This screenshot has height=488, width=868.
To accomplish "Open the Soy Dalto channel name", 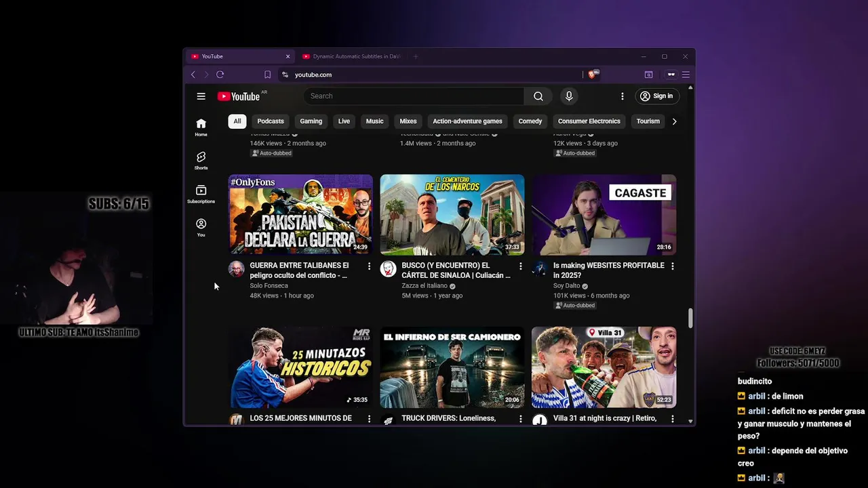I will pyautogui.click(x=566, y=285).
